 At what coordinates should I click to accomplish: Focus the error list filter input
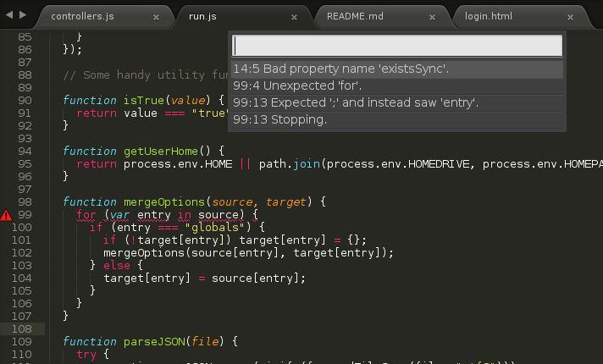pos(397,46)
